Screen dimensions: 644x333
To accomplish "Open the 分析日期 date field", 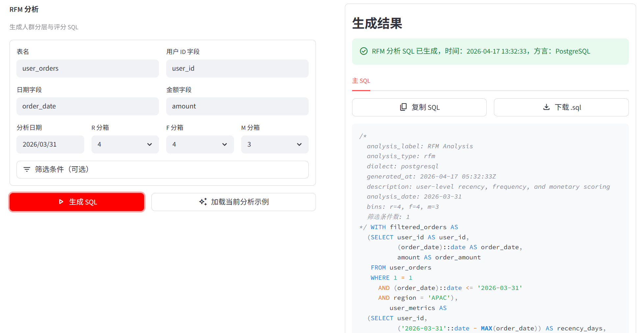I will tap(50, 144).
